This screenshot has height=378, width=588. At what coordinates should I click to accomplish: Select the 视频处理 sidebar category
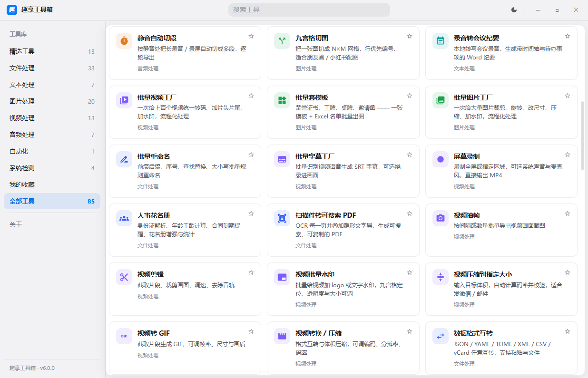[52, 118]
